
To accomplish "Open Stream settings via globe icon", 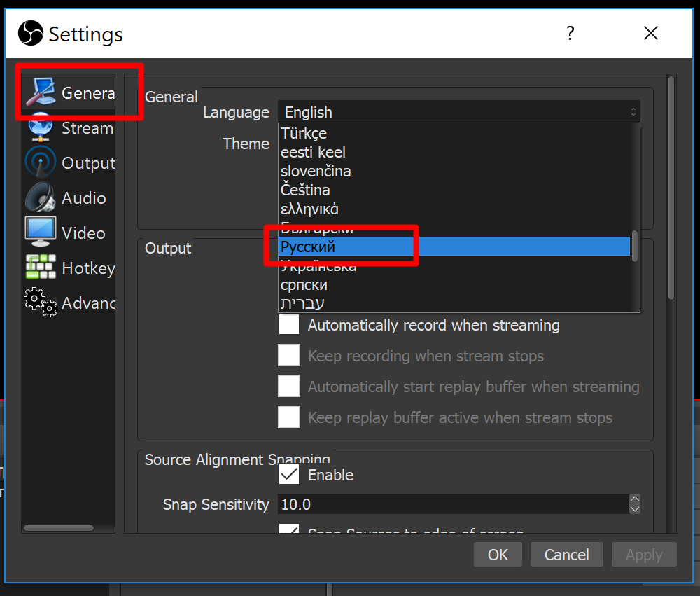I will [x=41, y=128].
